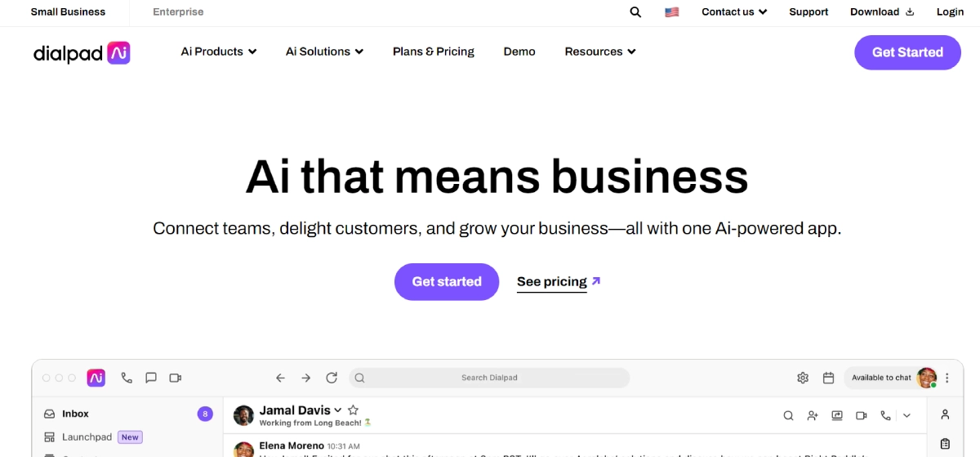Click the calendar icon in app preview
Image resolution: width=980 pixels, height=457 pixels.
tap(828, 378)
